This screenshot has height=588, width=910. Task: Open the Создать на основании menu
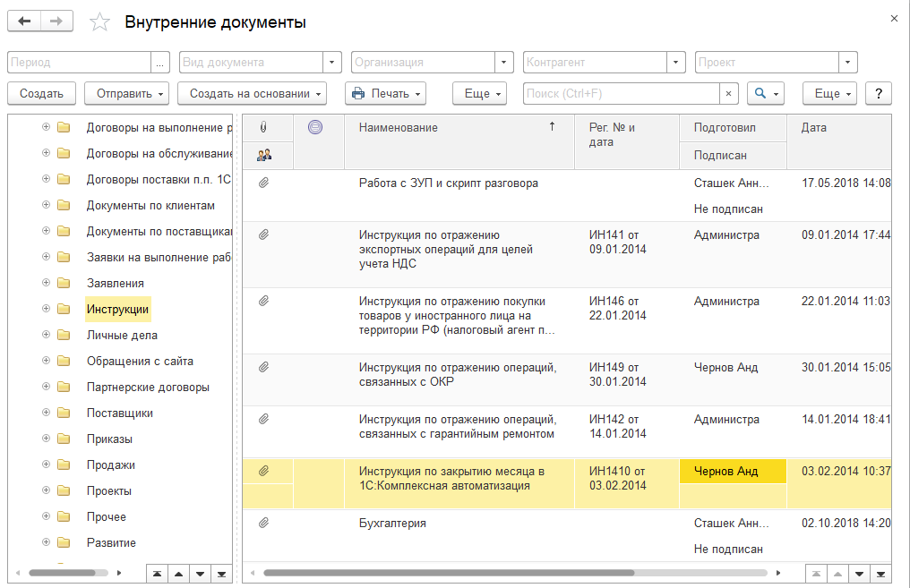point(252,93)
